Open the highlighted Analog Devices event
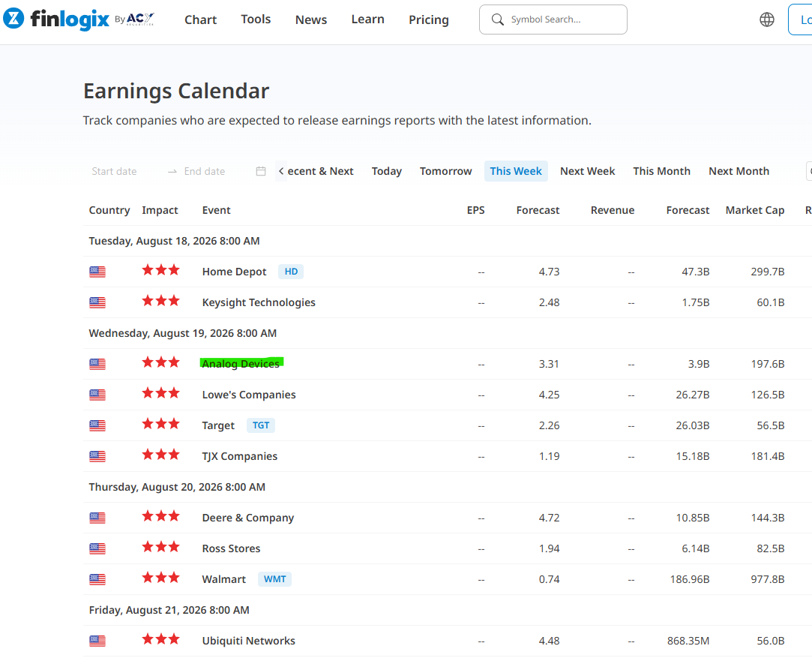Screen dimensions: 812x664 [x=241, y=364]
